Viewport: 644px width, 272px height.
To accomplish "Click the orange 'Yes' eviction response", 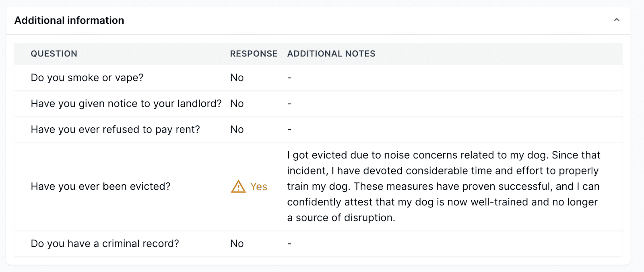I will point(258,186).
